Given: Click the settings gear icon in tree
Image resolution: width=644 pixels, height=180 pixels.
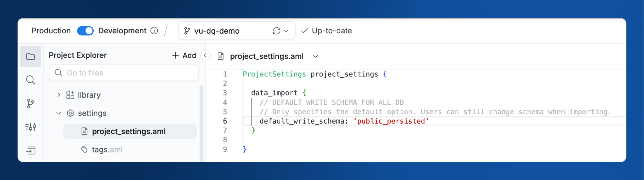Looking at the screenshot, I should (70, 113).
